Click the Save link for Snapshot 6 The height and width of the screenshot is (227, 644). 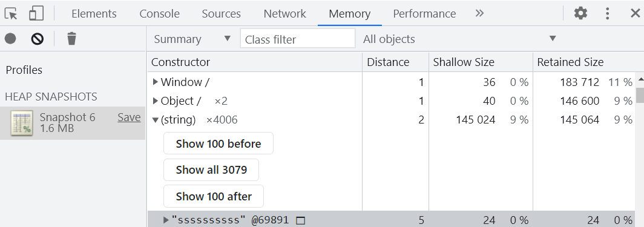click(129, 117)
